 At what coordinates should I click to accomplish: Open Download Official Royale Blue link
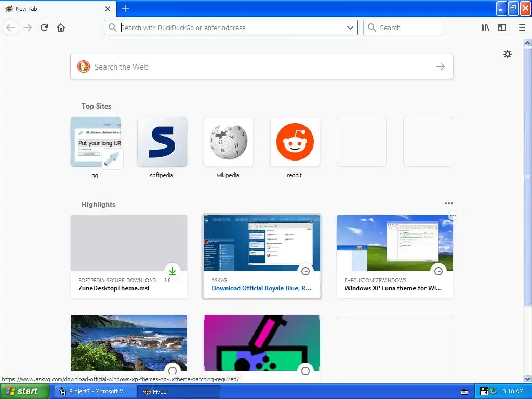261,288
